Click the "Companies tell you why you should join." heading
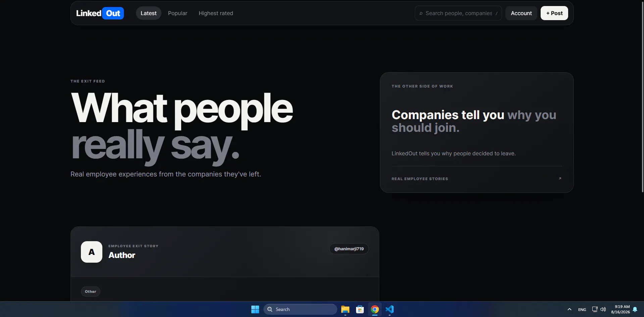This screenshot has width=644, height=317. [x=474, y=121]
